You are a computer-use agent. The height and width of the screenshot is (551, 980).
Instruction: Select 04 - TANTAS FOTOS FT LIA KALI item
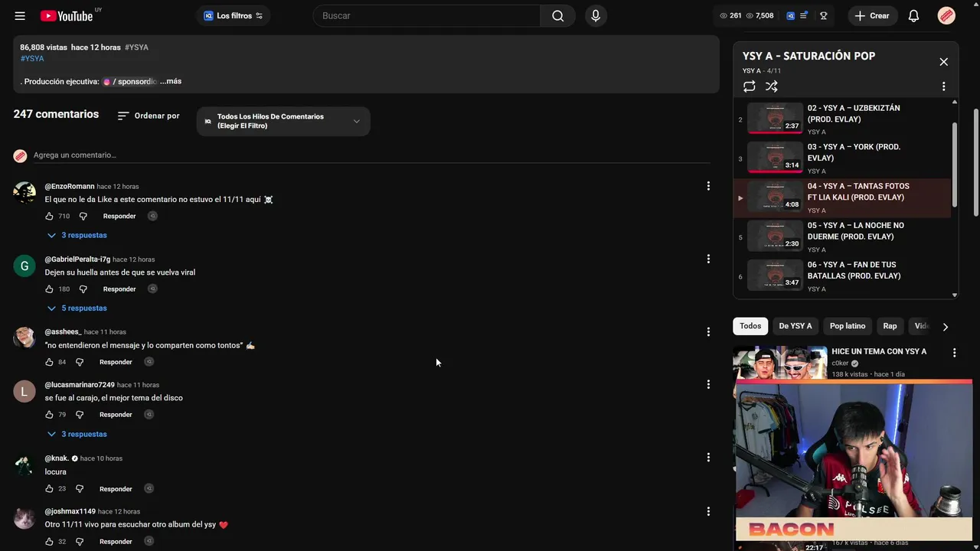[842, 197]
